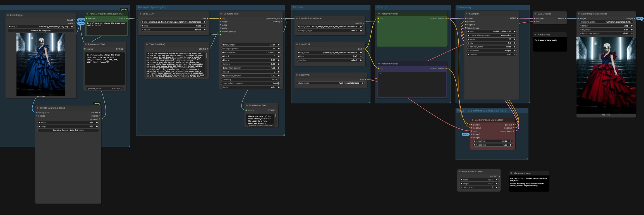
Task: Collapse the Load Diffusion Model node dot
Action: tap(297, 18)
